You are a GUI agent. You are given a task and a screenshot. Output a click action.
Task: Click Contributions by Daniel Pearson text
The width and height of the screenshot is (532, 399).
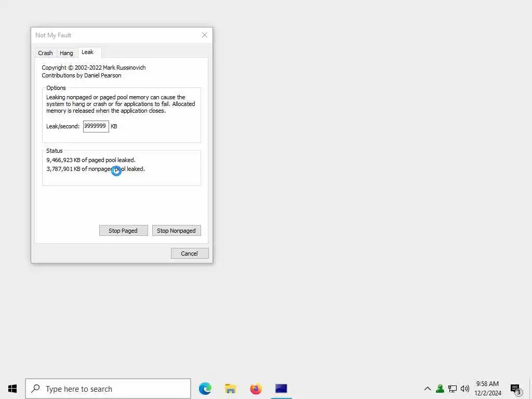82,75
